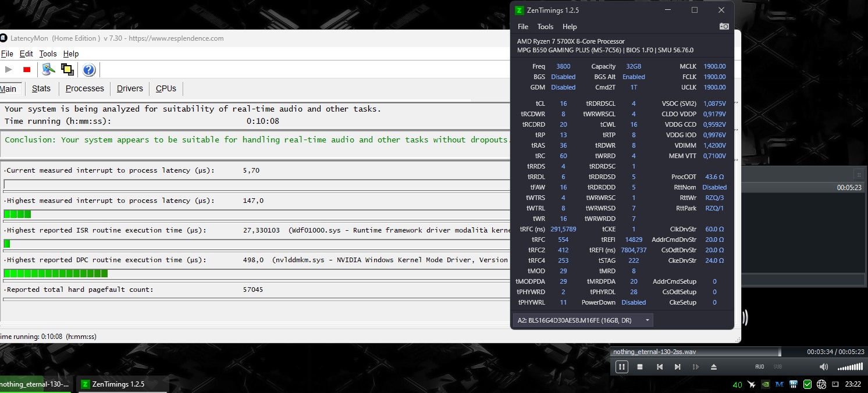This screenshot has height=393, width=868.
Task: Take a ZenTimings screenshot with the camera icon
Action: [x=724, y=26]
